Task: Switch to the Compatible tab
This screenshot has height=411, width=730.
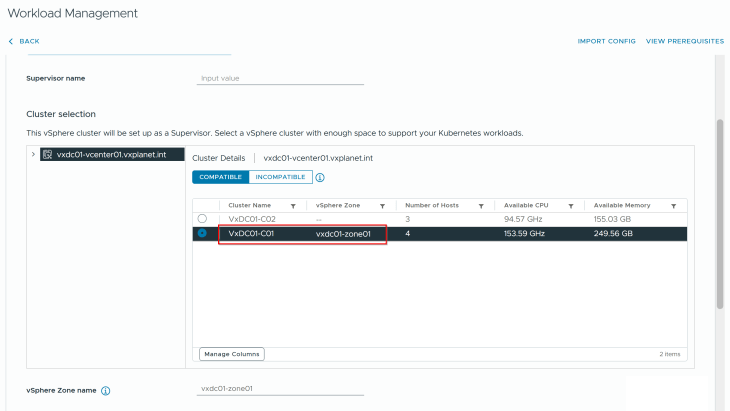Action: click(220, 177)
